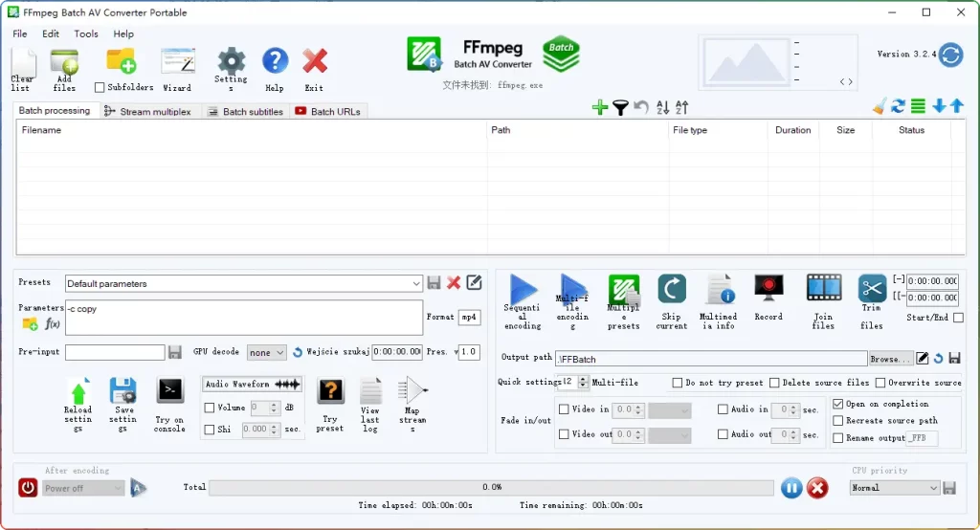Image resolution: width=980 pixels, height=530 pixels.
Task: Click the Total progress bar
Action: (x=491, y=488)
